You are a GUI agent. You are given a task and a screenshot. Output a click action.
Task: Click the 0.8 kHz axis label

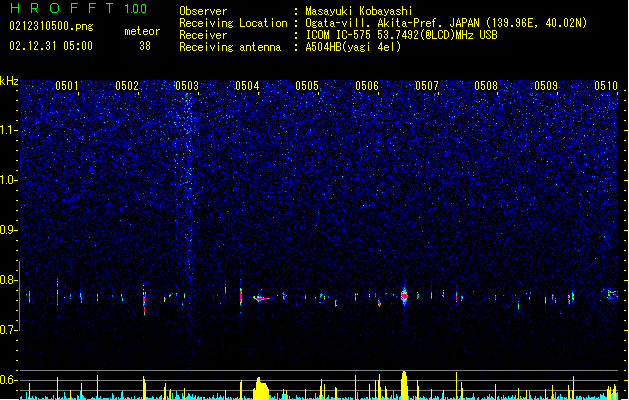coord(8,280)
